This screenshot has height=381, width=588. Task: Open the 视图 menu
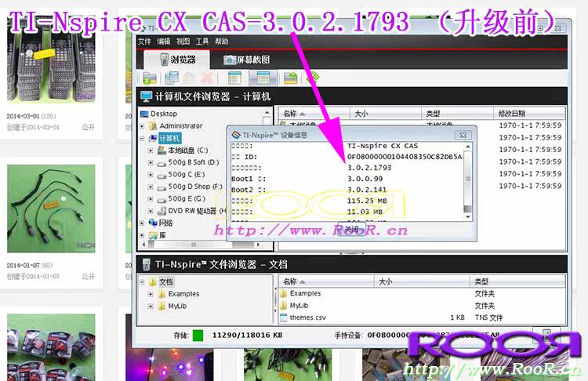pyautogui.click(x=183, y=42)
